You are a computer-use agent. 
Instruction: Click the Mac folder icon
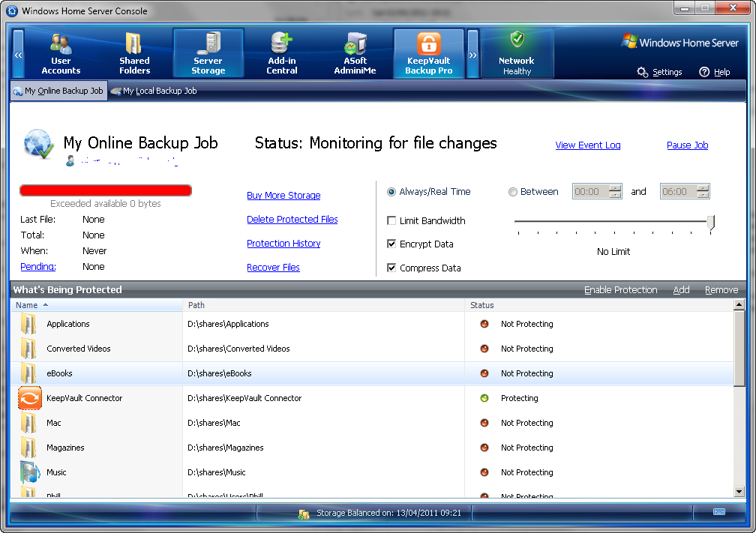click(x=28, y=423)
